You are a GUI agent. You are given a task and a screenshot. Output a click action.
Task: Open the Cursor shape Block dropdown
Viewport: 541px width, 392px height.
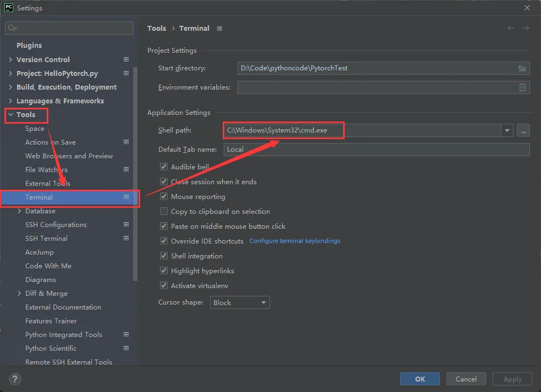coord(240,302)
